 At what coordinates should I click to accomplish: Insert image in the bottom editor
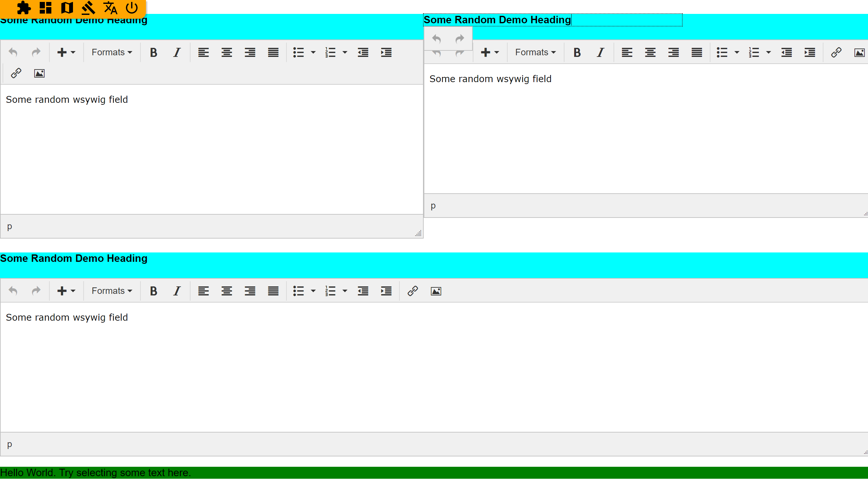(436, 291)
